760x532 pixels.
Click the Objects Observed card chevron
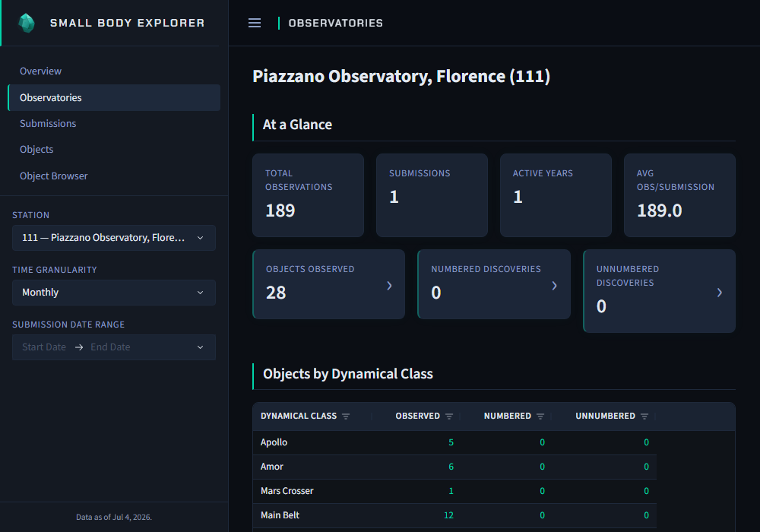click(389, 286)
